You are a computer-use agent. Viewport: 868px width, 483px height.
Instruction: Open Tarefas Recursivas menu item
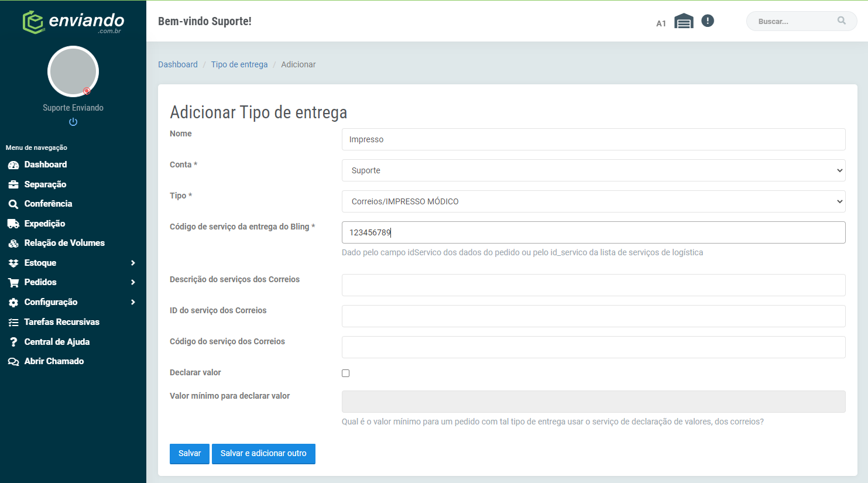point(61,322)
